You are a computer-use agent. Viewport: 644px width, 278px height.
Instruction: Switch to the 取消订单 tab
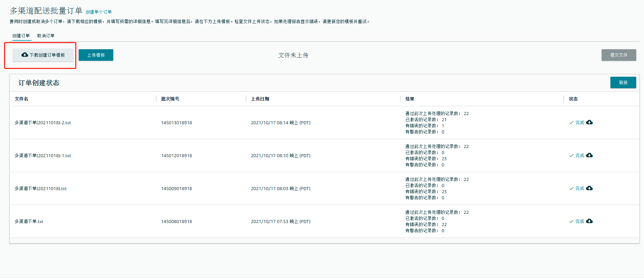[x=46, y=36]
